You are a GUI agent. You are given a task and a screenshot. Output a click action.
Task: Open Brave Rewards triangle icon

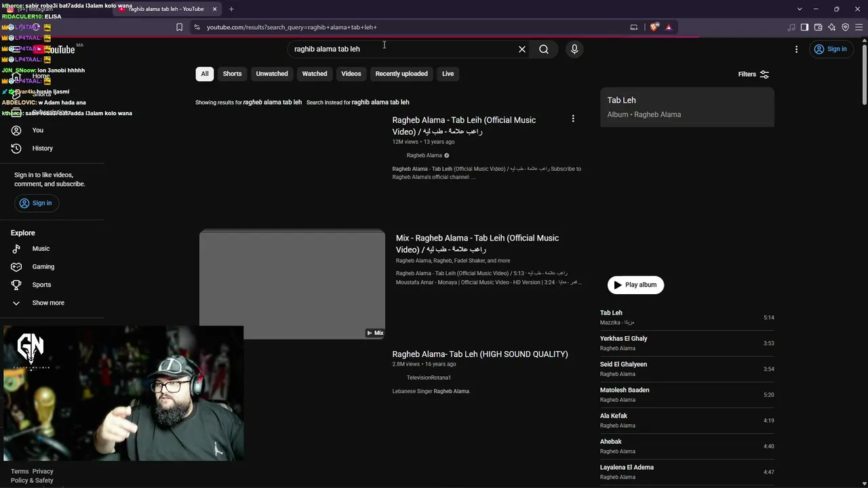(669, 27)
